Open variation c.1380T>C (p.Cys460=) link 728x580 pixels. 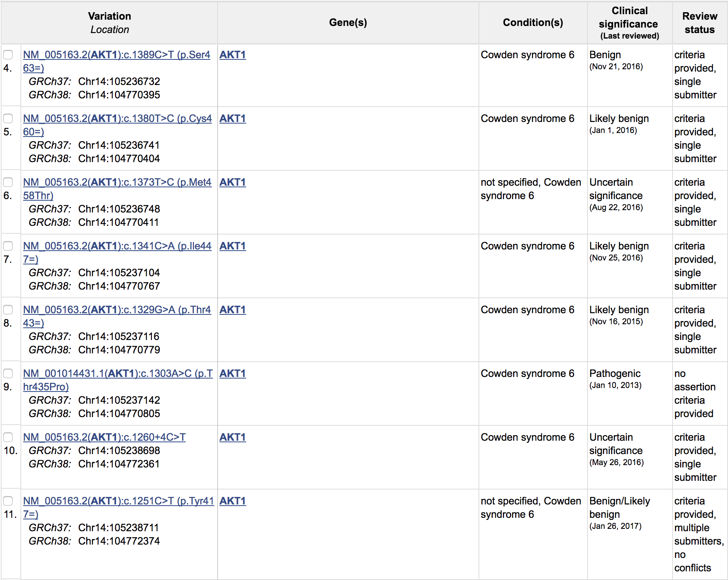117,125
